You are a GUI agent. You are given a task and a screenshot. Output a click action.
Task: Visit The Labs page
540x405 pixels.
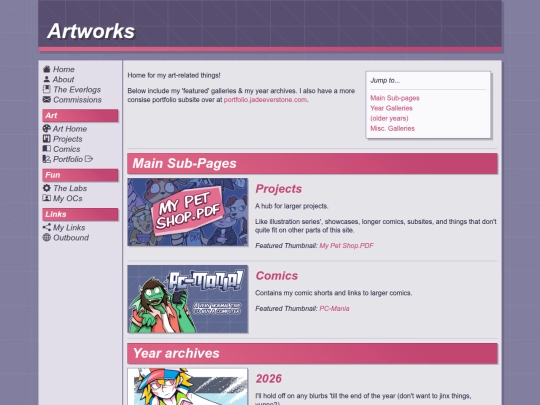point(70,188)
